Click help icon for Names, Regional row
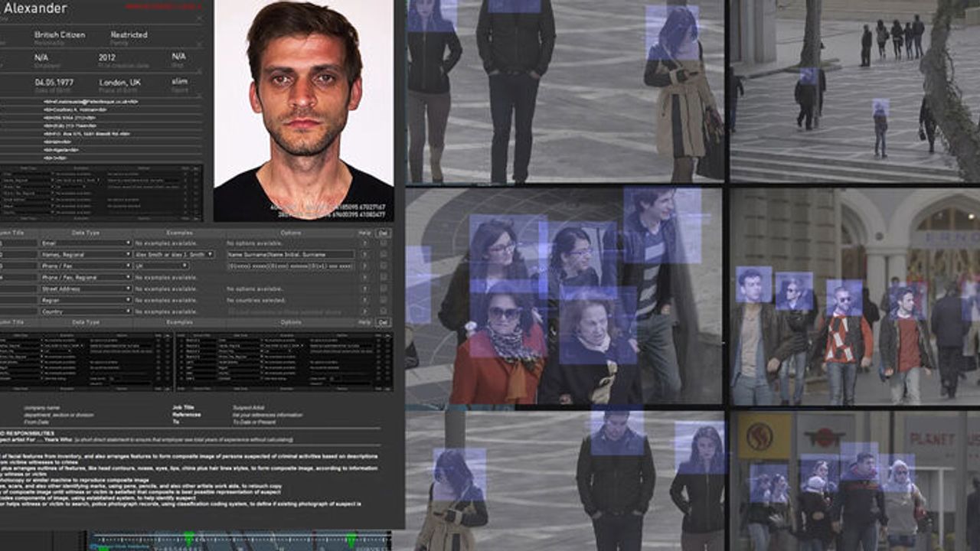This screenshot has height=551, width=980. (364, 255)
